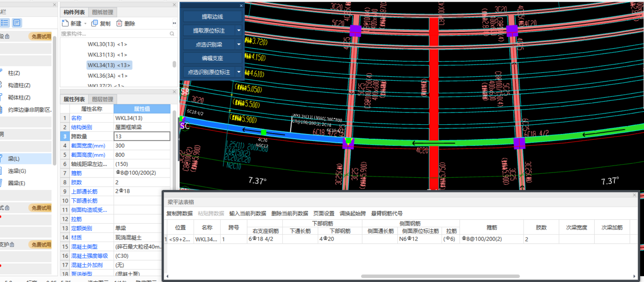
Task: Click the 免费试用 badge at sidebar top
Action: [x=41, y=36]
